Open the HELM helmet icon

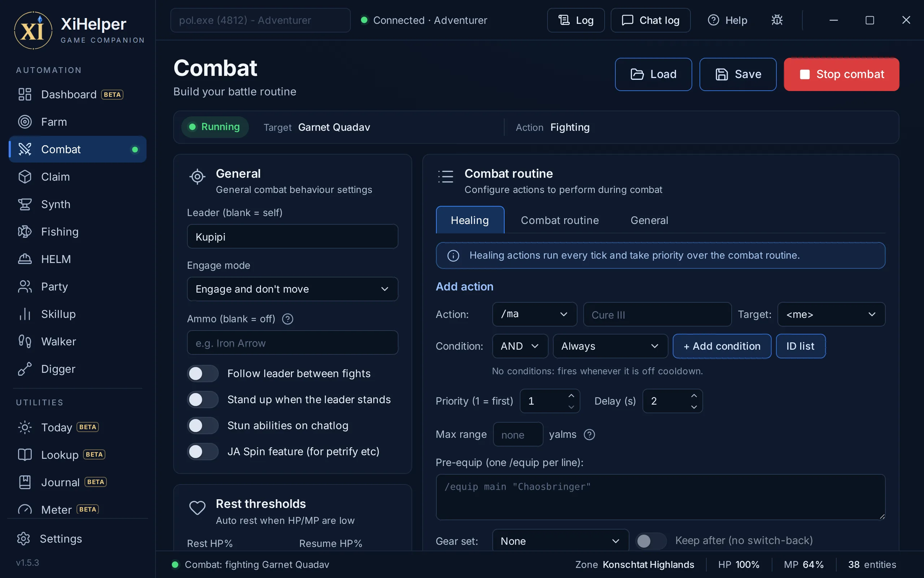click(25, 259)
